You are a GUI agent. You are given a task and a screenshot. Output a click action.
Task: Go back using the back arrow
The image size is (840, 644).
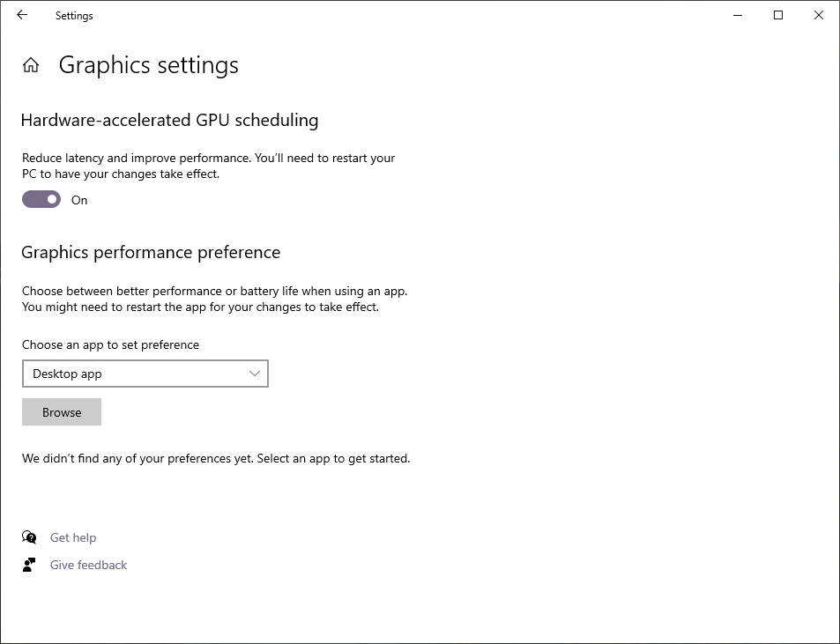pos(22,16)
